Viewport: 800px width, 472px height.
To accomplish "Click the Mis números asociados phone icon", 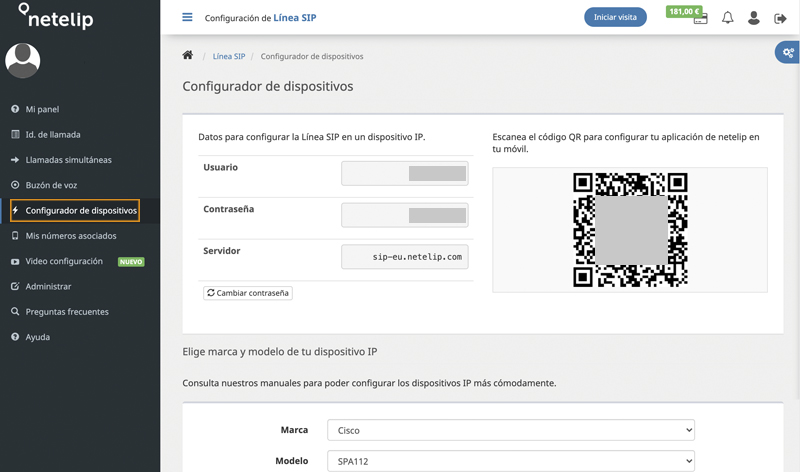I will [x=15, y=236].
